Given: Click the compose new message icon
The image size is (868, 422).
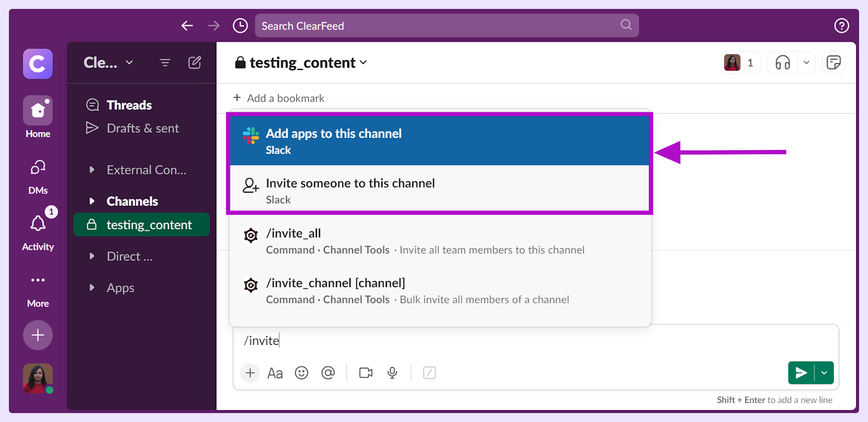Looking at the screenshot, I should pos(195,62).
